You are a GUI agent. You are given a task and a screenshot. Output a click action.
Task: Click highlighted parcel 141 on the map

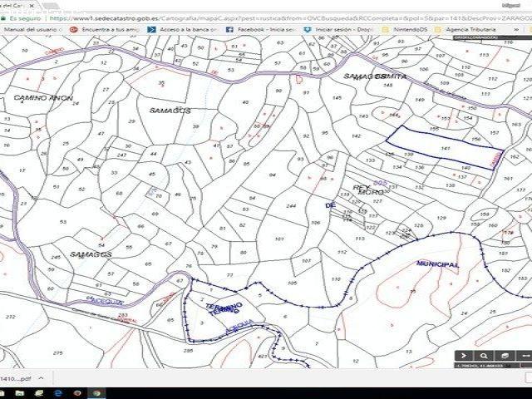(x=445, y=148)
